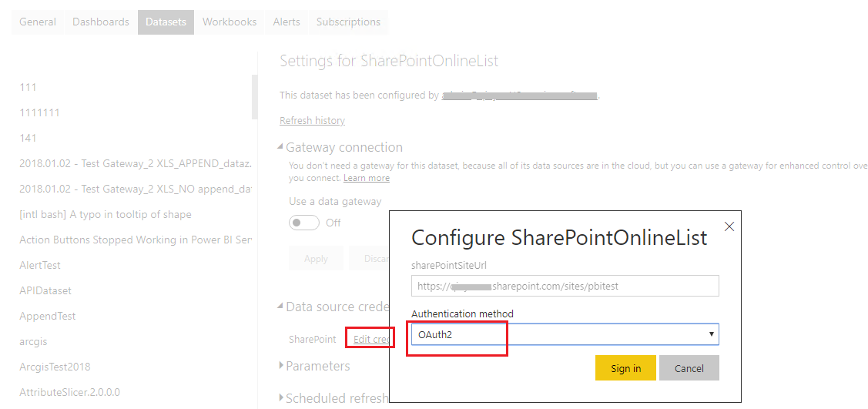Click the redacted configurer account link
The width and height of the screenshot is (868, 409).
[519, 96]
